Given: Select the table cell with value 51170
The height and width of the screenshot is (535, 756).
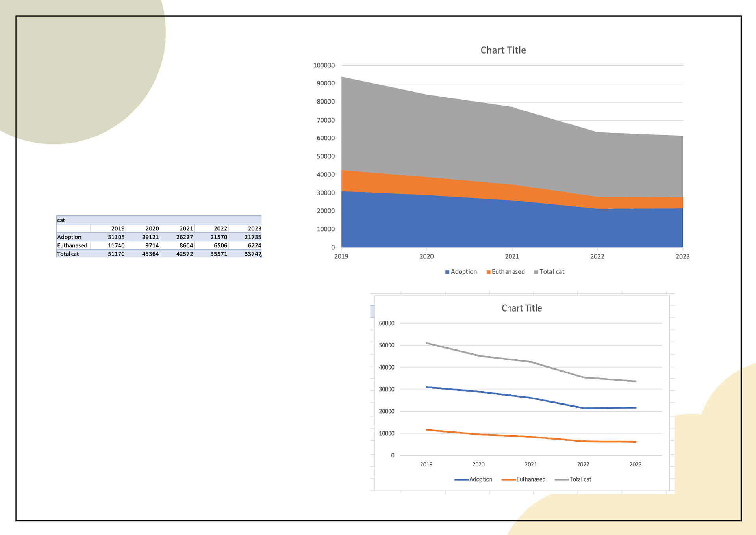Looking at the screenshot, I should coord(108,254).
